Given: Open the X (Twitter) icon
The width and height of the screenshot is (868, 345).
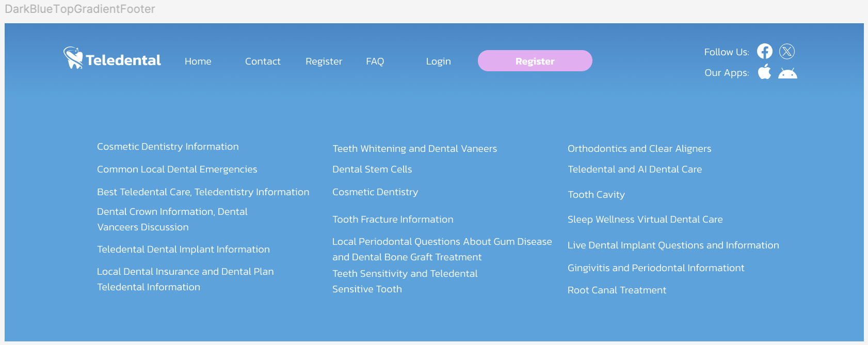Looking at the screenshot, I should click(787, 51).
